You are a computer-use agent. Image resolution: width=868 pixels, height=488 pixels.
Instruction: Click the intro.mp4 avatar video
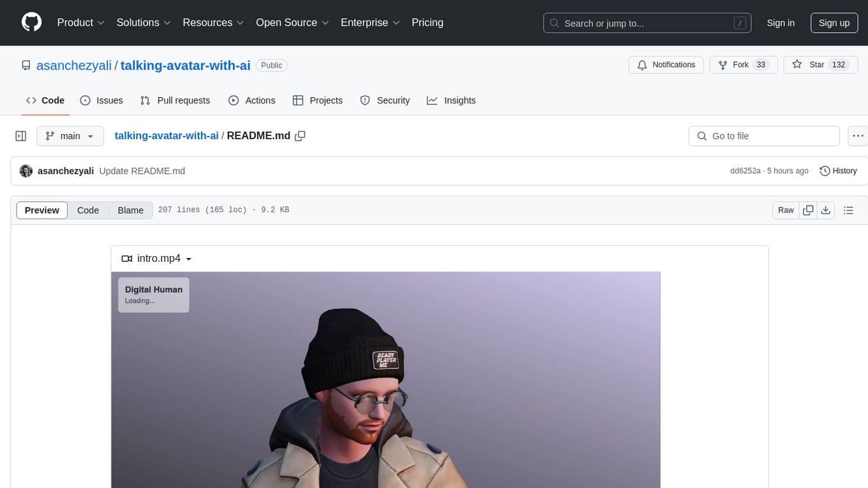pos(385,379)
